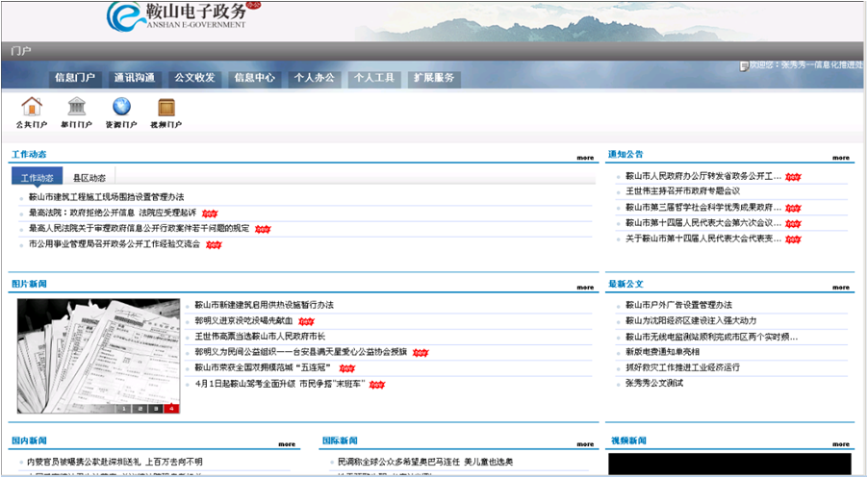Open document 鞍山市无线电监测站顺利完成

(712, 337)
